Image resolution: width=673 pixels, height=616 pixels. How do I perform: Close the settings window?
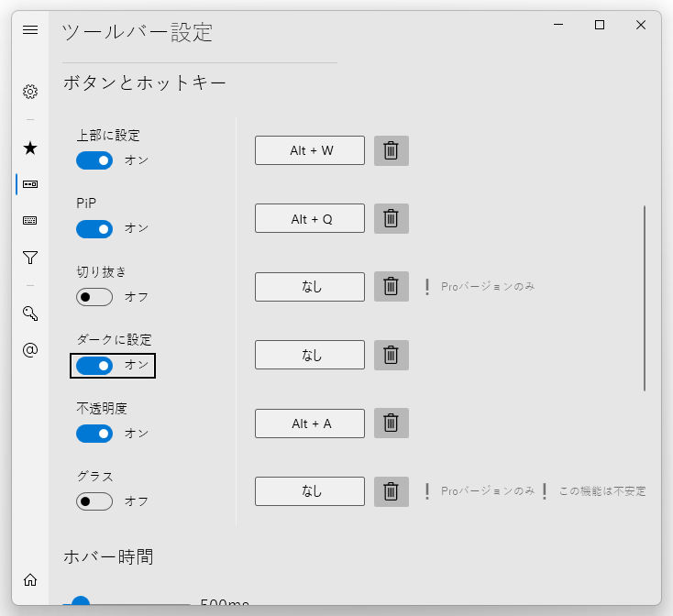click(x=641, y=25)
